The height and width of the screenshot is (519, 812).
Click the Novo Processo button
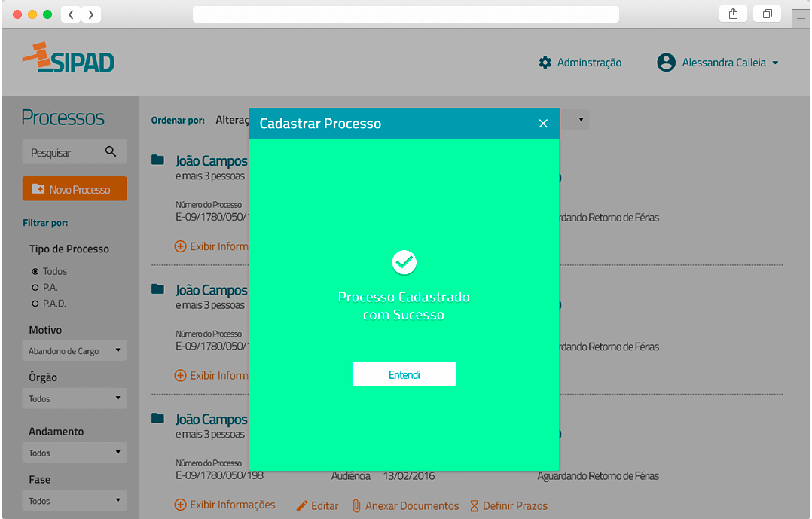75,189
